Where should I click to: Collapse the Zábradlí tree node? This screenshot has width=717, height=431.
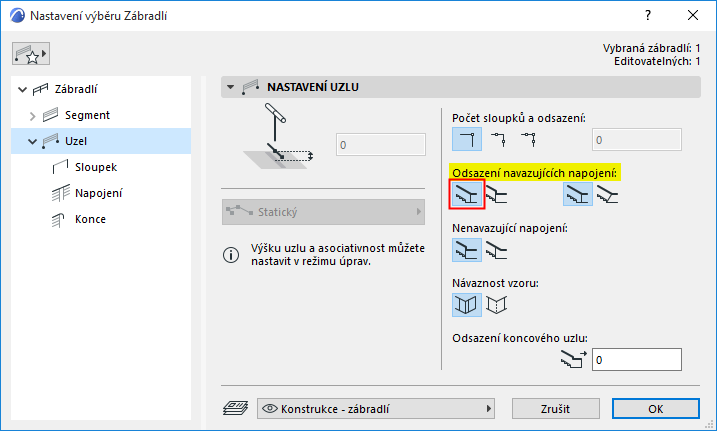(23, 90)
